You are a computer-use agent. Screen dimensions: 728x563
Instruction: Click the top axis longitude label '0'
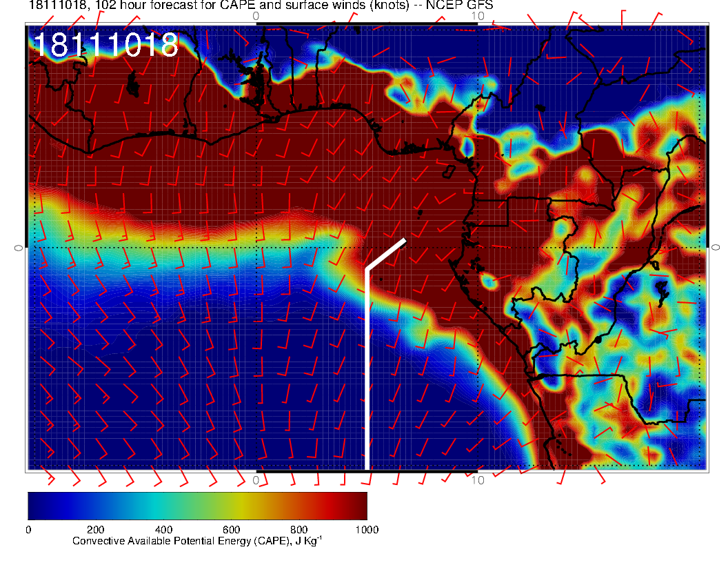coord(256,16)
